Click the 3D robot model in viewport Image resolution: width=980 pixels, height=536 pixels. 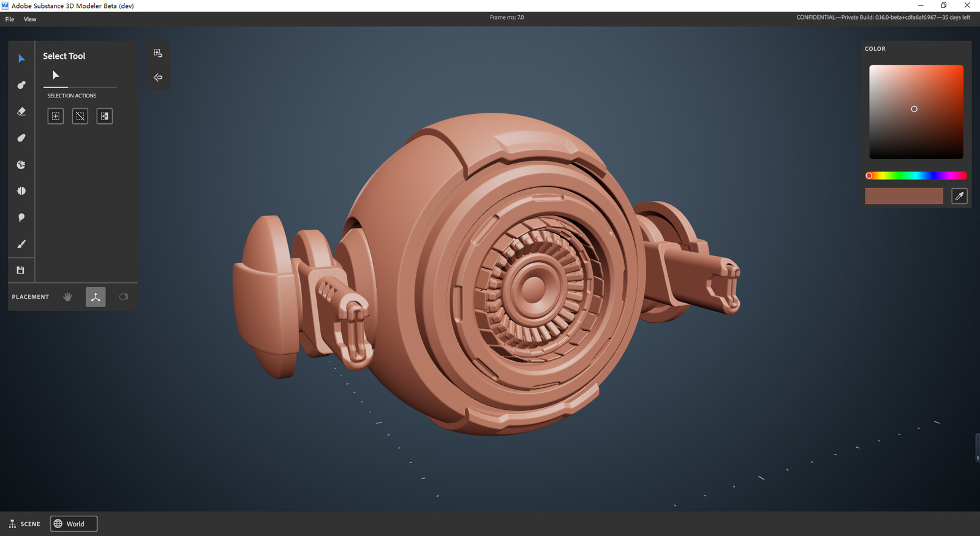tap(487, 276)
